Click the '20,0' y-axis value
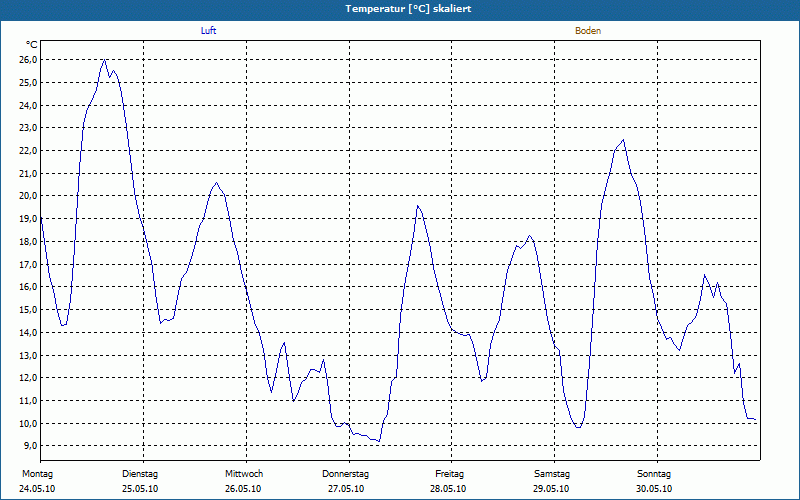The width and height of the screenshot is (800, 500). [29, 196]
